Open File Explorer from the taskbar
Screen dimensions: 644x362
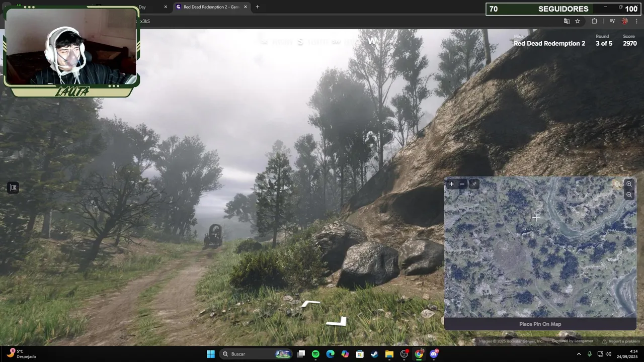pyautogui.click(x=389, y=354)
